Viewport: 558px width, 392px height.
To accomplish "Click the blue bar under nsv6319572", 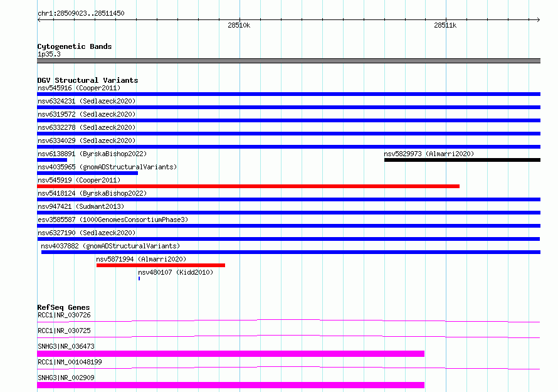I will coord(288,120).
